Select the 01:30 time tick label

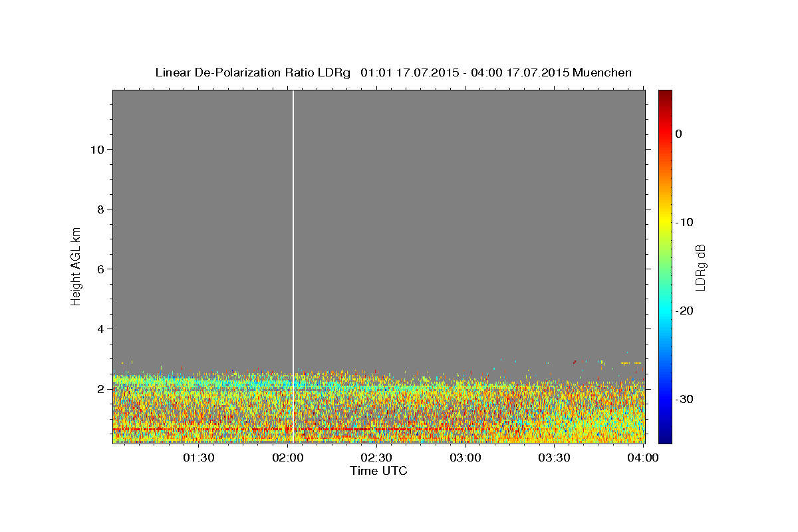click(199, 458)
